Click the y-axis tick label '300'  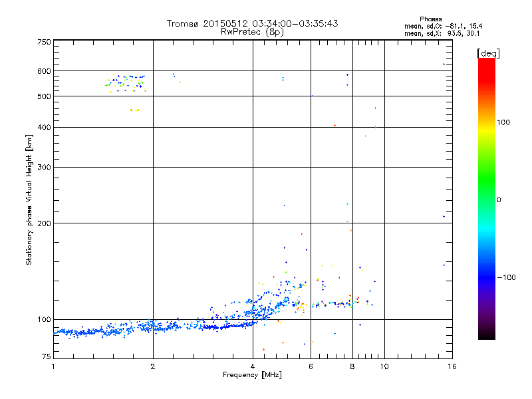click(x=44, y=168)
